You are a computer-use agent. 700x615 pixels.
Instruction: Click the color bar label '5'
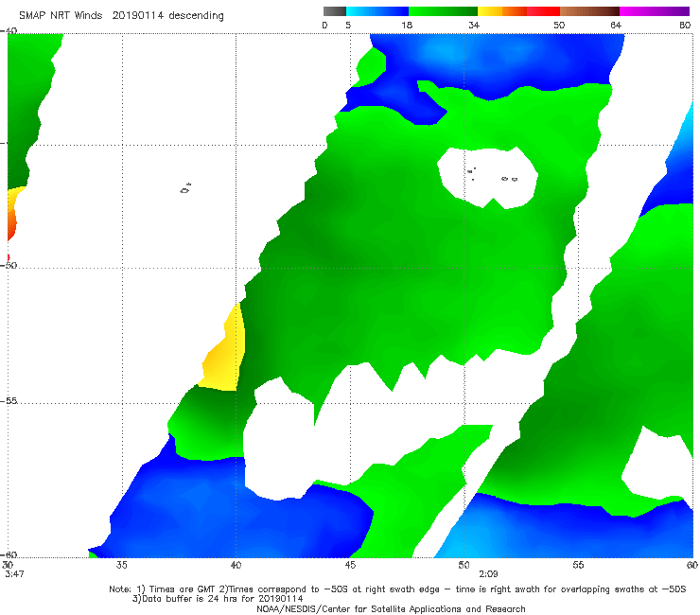pyautogui.click(x=348, y=25)
